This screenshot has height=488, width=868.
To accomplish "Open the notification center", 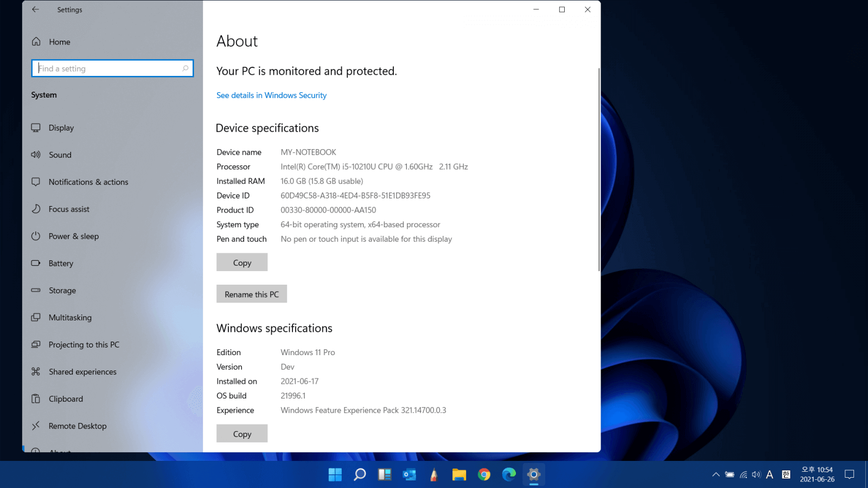I will tap(850, 475).
